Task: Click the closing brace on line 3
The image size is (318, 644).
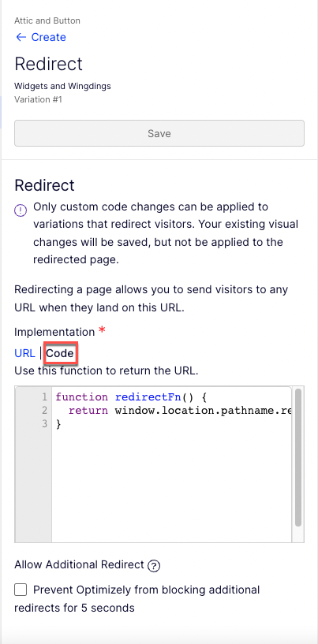Action: pyautogui.click(x=58, y=424)
